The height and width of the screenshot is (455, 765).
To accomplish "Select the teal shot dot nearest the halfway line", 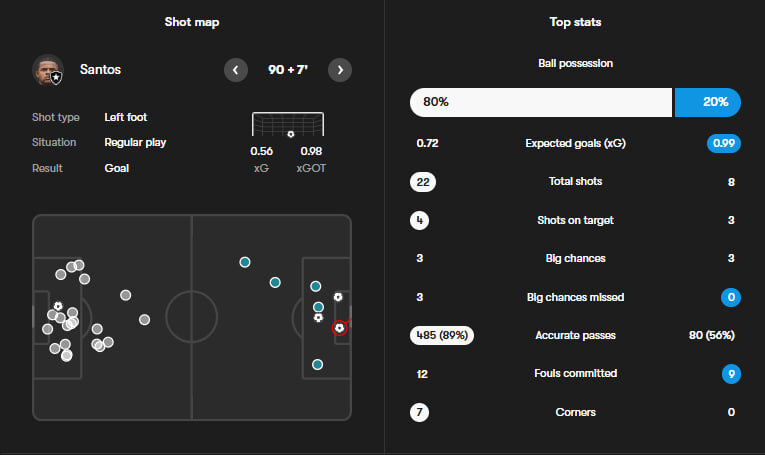I will pyautogui.click(x=245, y=262).
